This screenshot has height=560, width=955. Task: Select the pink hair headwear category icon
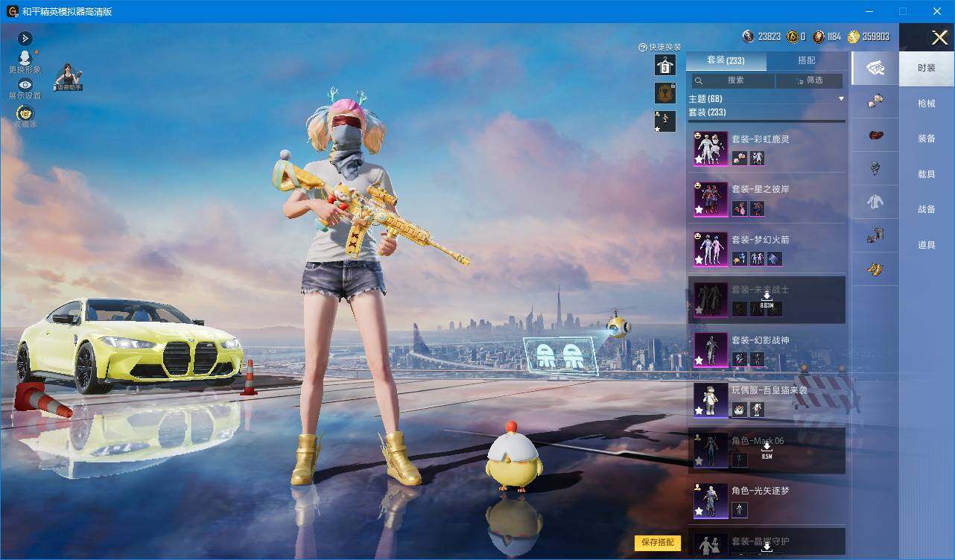pos(875,102)
